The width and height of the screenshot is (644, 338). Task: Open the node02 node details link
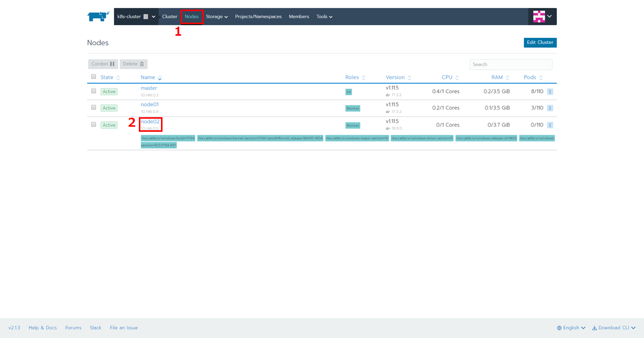point(150,121)
